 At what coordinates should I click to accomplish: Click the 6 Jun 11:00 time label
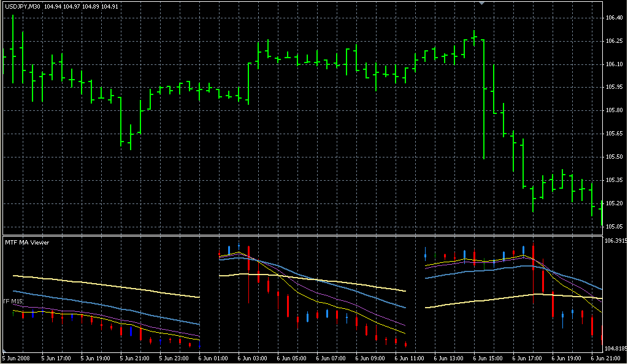click(x=410, y=358)
